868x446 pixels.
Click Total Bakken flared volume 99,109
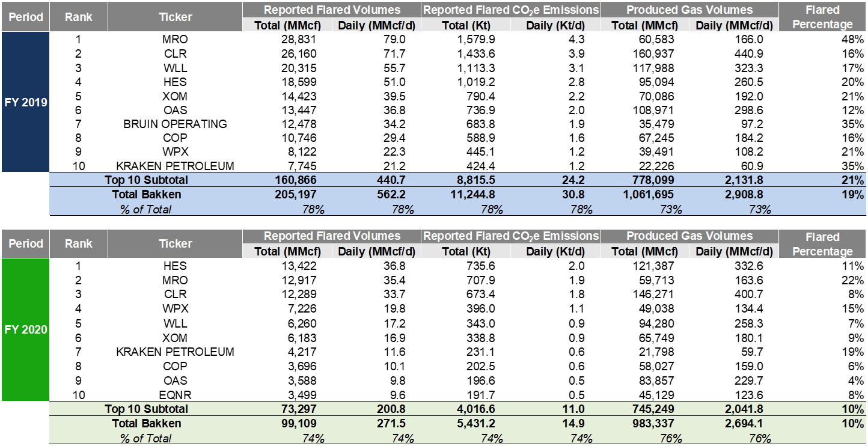pyautogui.click(x=299, y=423)
